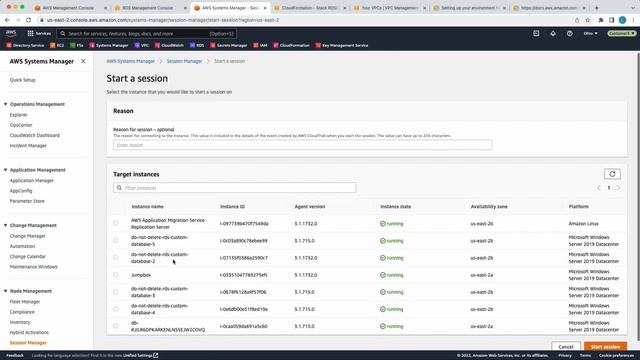Go to next instances page arrow
Image resolution: width=640 pixels, height=360 pixels.
pyautogui.click(x=618, y=188)
